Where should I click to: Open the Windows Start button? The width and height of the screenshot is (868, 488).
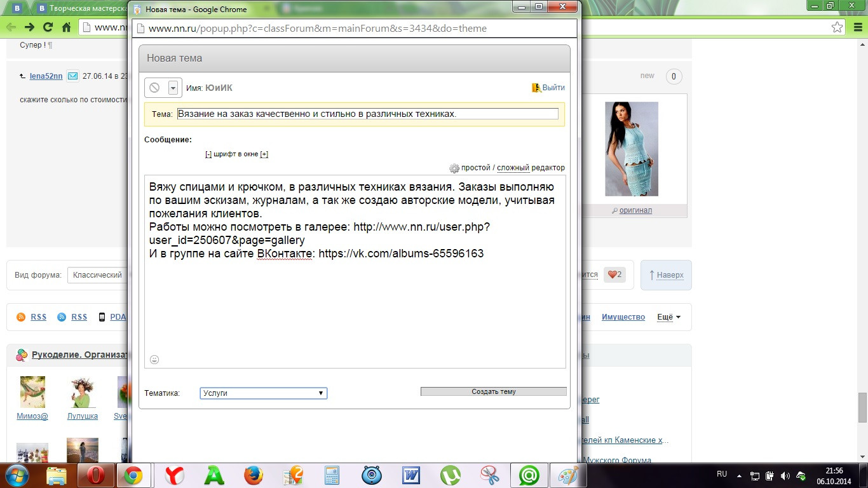pos(17,475)
